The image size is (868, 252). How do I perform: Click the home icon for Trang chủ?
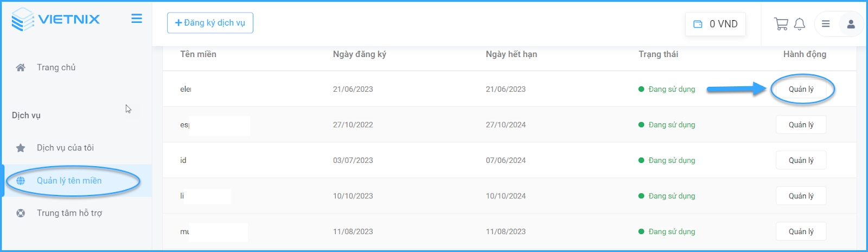click(21, 68)
